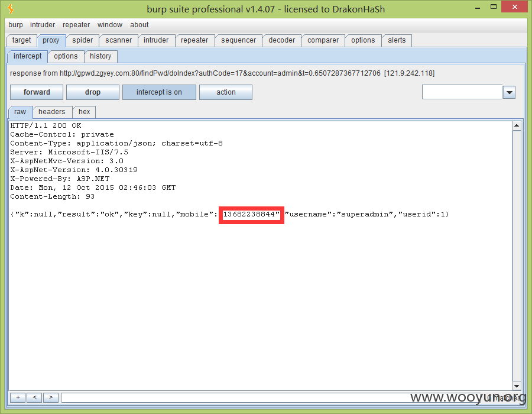Toggle the intercept is on button
This screenshot has height=414, width=532.
click(x=159, y=92)
